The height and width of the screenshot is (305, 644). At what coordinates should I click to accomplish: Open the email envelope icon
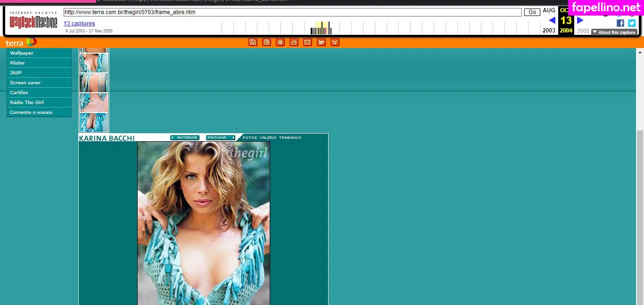307,42
